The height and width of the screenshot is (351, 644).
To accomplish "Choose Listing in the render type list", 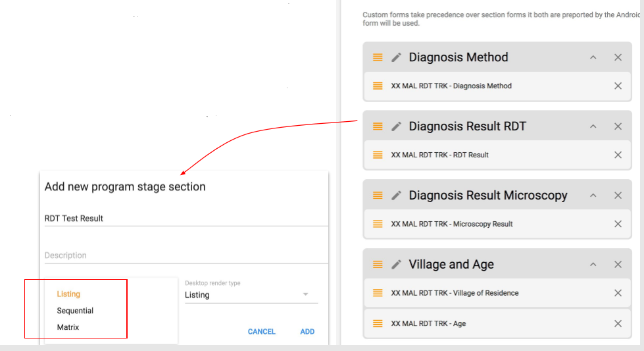I will pyautogui.click(x=68, y=294).
